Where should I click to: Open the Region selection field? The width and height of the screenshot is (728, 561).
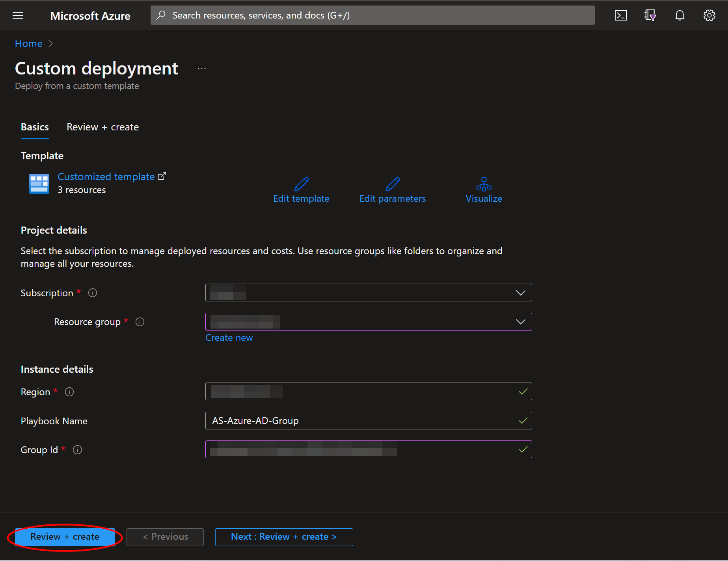pos(369,392)
